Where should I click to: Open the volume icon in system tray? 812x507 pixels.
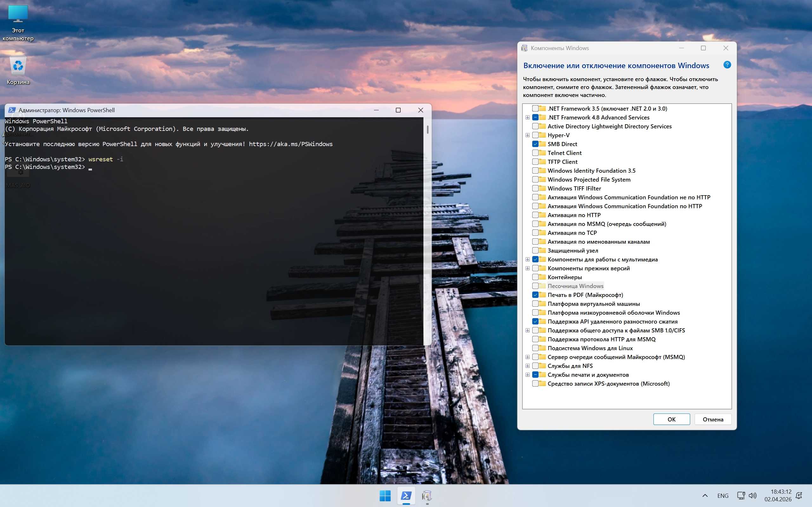click(x=753, y=495)
